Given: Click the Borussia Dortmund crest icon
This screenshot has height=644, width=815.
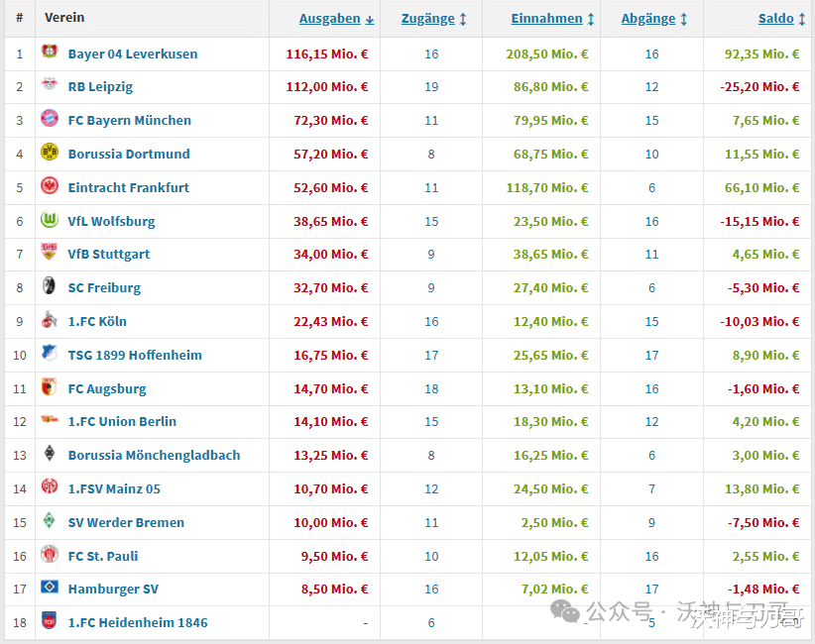Looking at the screenshot, I should click(50, 153).
